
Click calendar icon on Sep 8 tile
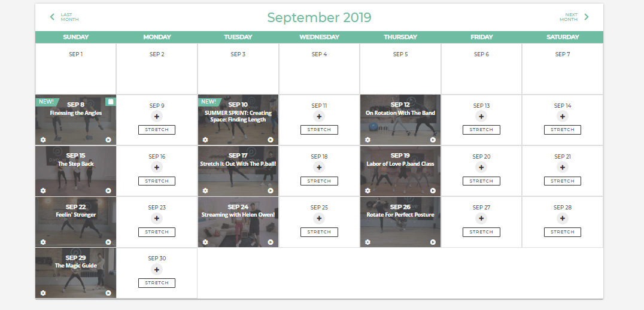coord(111,101)
